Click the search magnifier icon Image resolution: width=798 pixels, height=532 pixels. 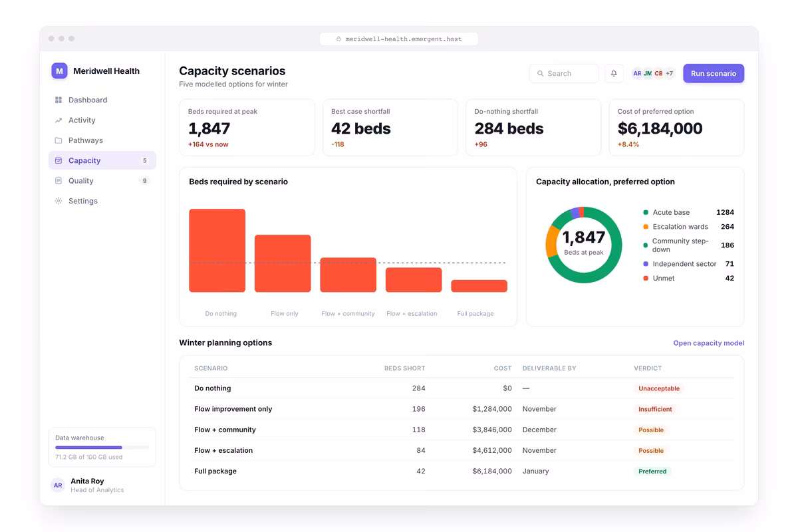[x=541, y=74]
